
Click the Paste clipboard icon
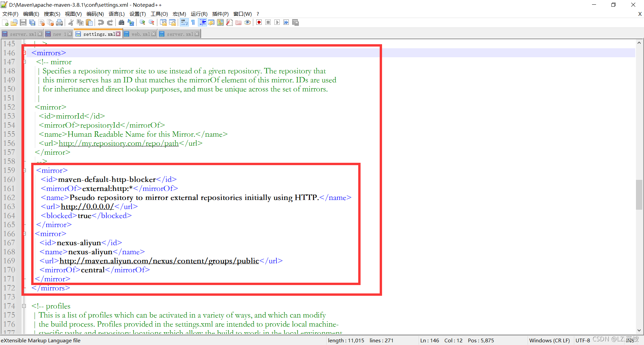coord(89,22)
